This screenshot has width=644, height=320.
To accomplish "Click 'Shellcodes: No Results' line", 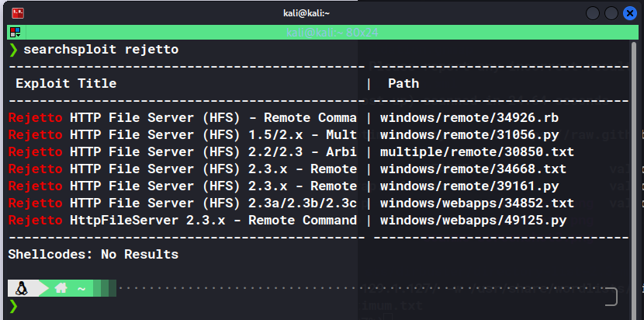I will (x=93, y=254).
